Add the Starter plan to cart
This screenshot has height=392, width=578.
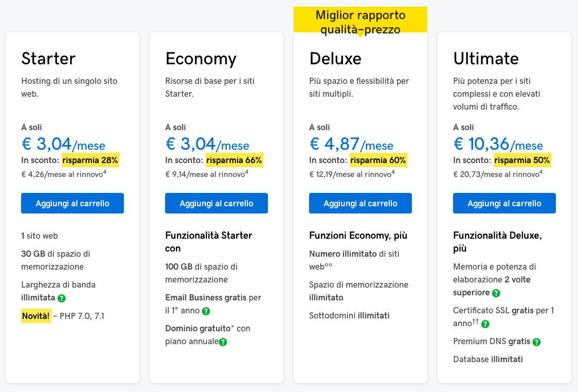click(72, 203)
